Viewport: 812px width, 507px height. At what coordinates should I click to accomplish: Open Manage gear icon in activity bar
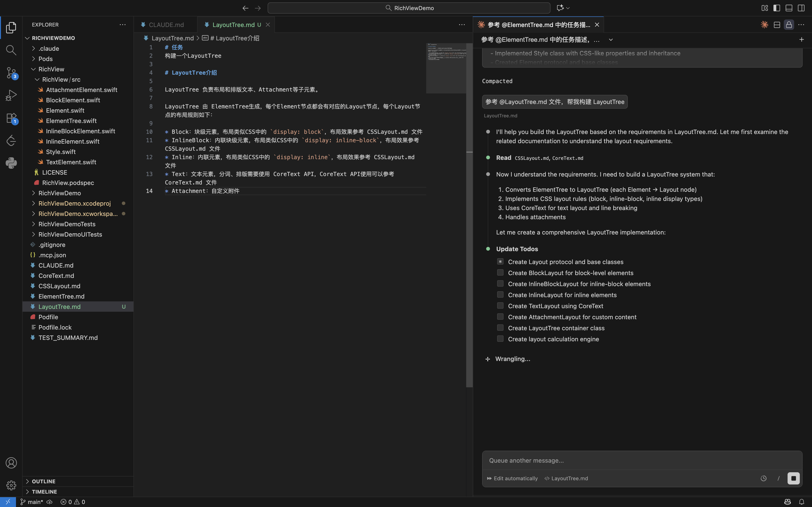[x=11, y=485]
